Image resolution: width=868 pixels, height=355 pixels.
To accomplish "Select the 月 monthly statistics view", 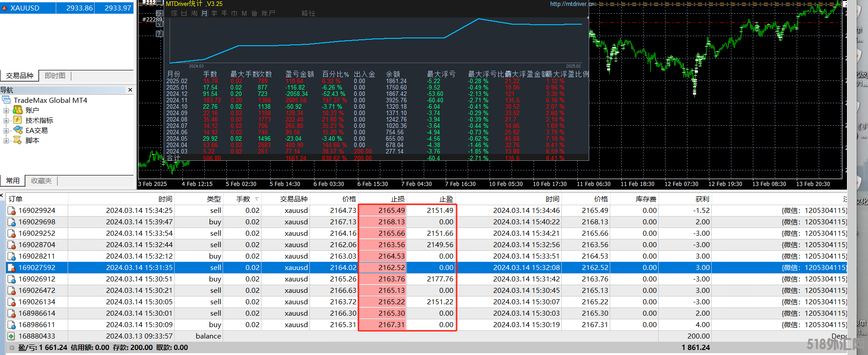I will pos(204,13).
